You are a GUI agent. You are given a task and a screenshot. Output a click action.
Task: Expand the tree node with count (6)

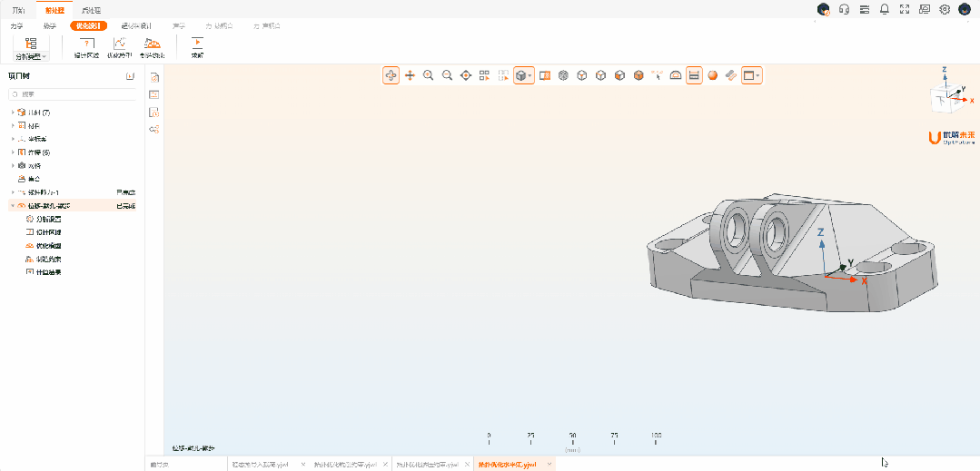coord(13,152)
